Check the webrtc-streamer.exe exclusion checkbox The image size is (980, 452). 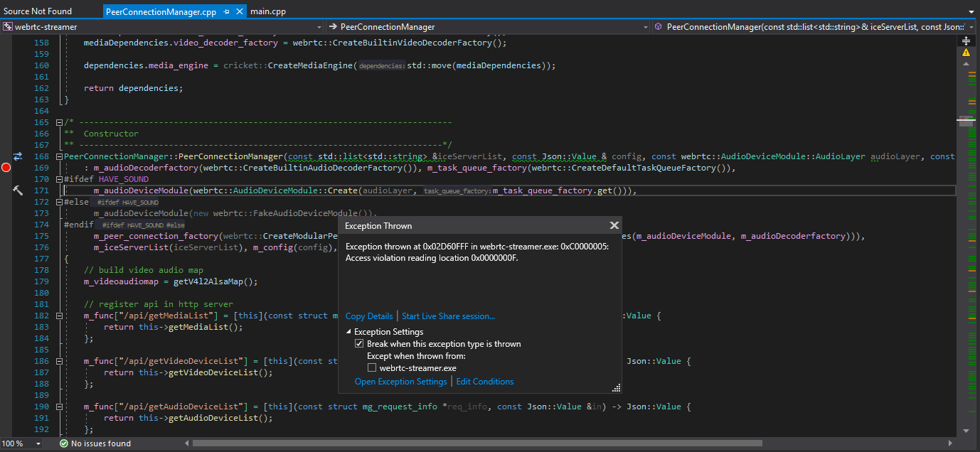pos(372,367)
